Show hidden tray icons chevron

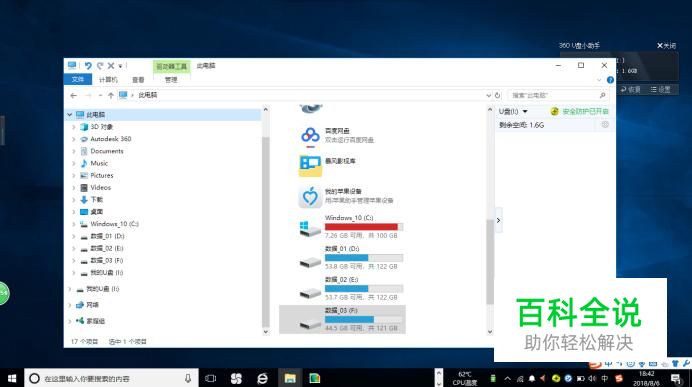click(x=508, y=379)
